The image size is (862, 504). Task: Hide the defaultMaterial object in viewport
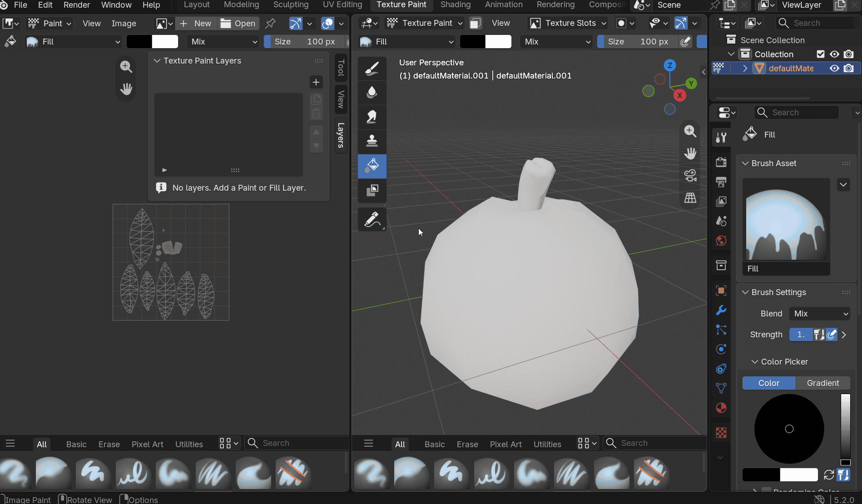coord(834,68)
